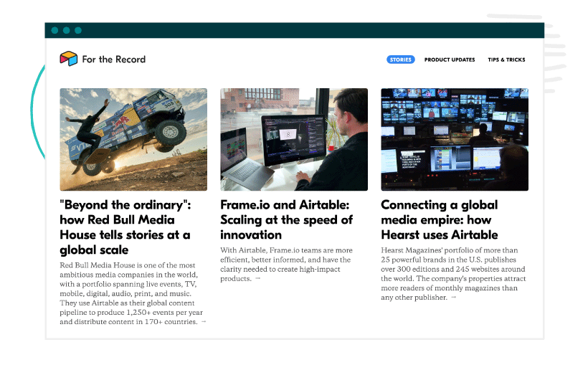This screenshot has width=588, height=365.
Task: Click the Airtable cube logo icon
Action: (x=69, y=59)
